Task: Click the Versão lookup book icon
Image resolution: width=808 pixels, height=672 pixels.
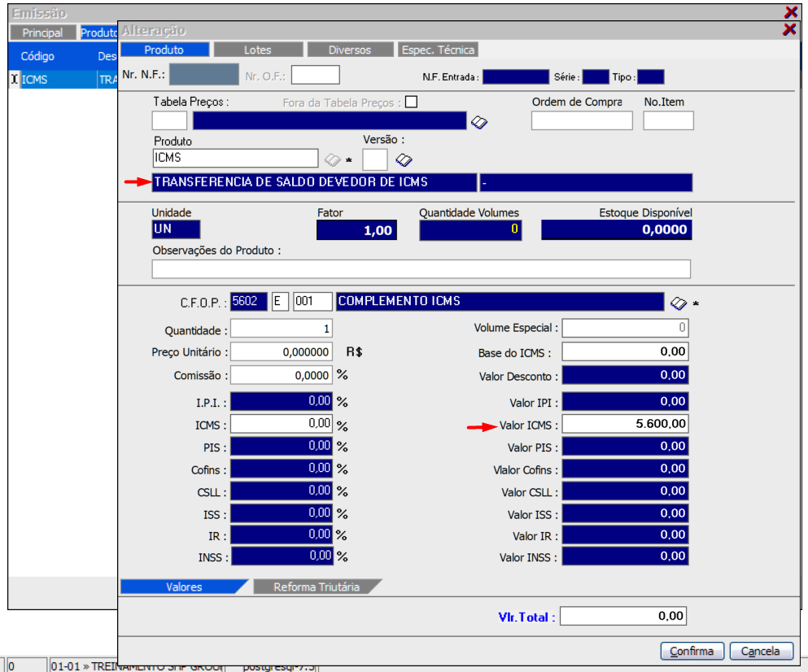Action: click(404, 159)
